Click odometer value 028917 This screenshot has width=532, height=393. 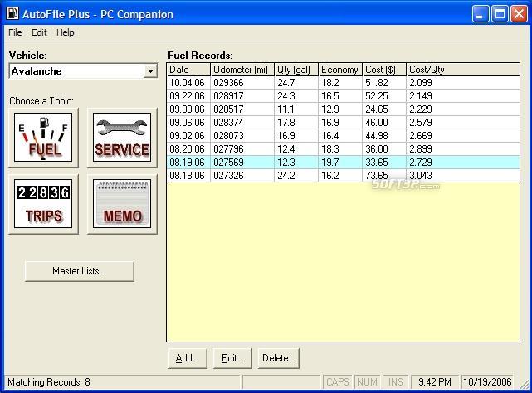coord(228,96)
